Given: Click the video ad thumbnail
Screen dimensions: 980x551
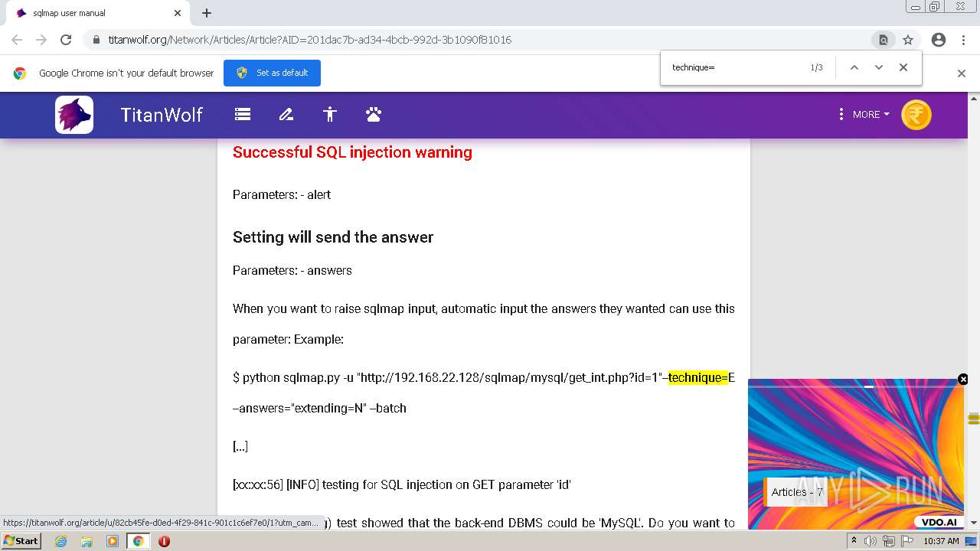Looking at the screenshot, I should pos(856,455).
